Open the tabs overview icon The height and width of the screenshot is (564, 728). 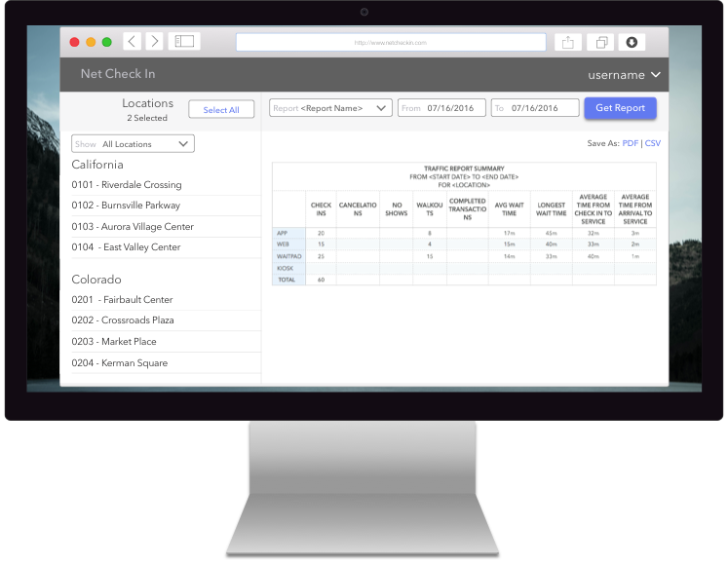600,42
